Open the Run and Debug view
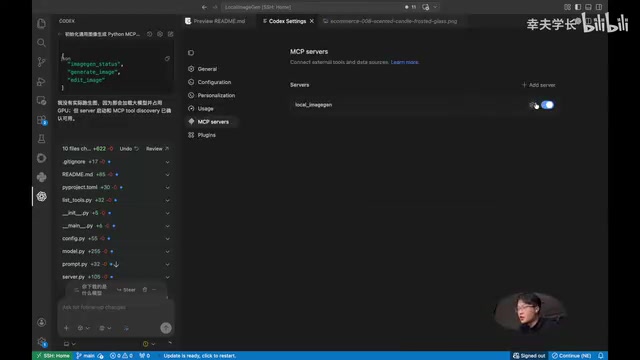The width and height of the screenshot is (640, 360). click(41, 81)
